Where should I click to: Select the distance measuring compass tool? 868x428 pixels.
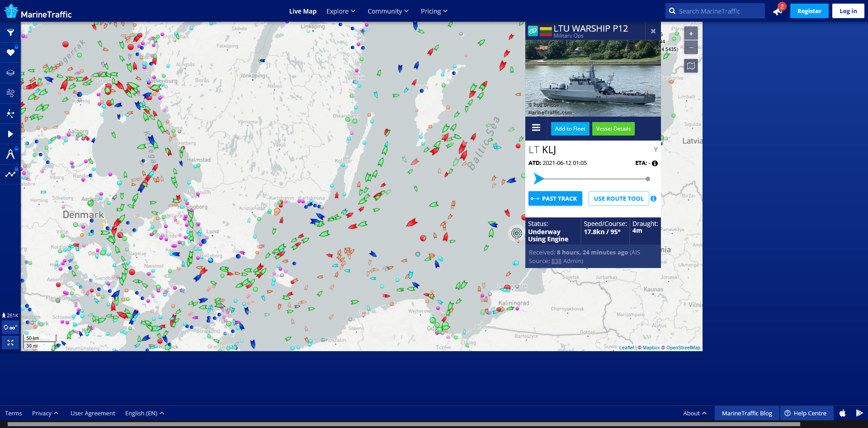click(10, 154)
